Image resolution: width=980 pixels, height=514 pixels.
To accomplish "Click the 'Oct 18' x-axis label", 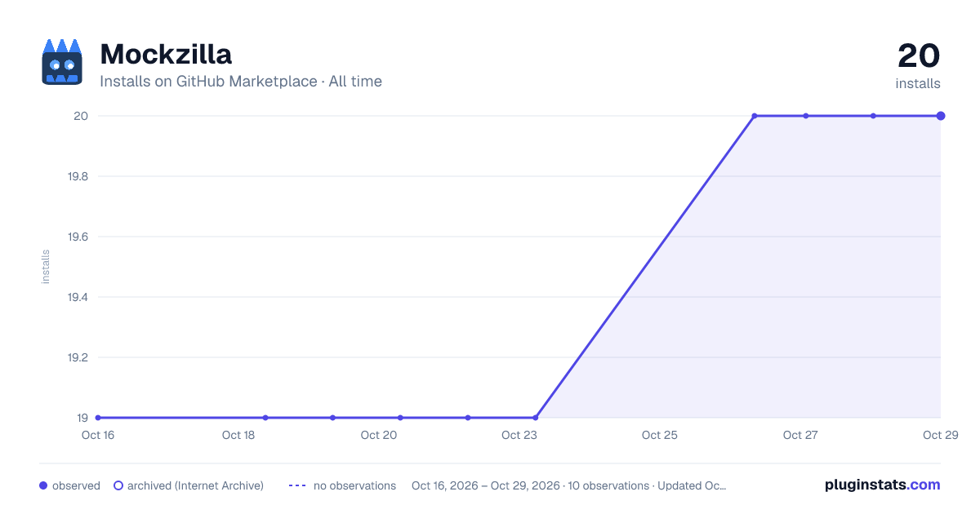I will 238,435.
